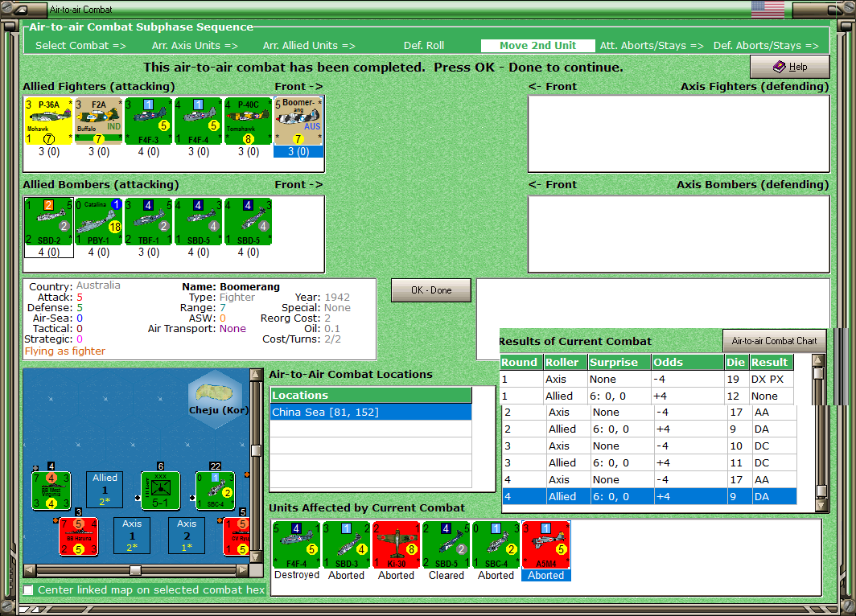Viewport: 856px width, 616px height.
Task: Click the TBF-1 bomber unit
Action: (x=149, y=221)
